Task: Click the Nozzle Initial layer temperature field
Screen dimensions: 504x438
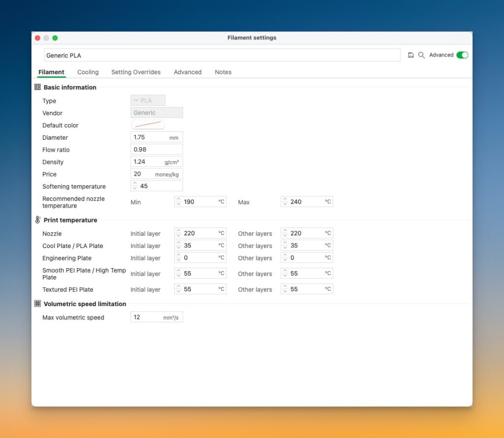Action: point(200,233)
